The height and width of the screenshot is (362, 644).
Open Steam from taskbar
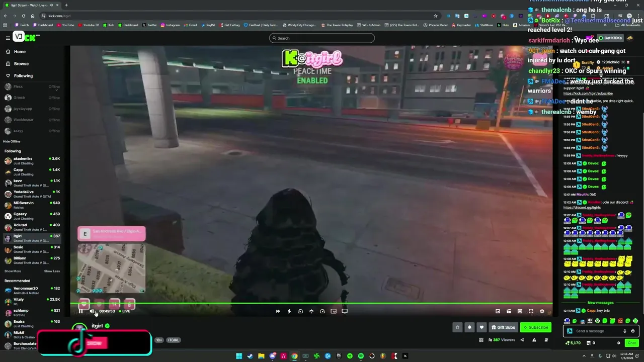coord(250,356)
